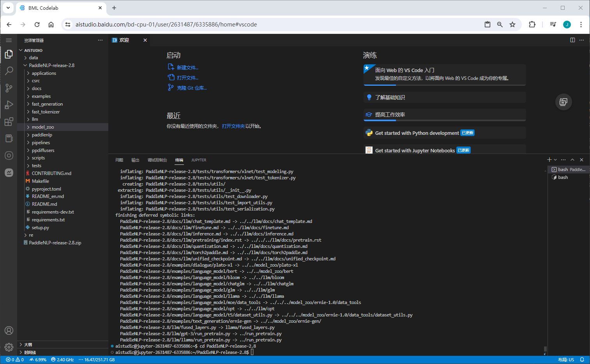
Task: Open 提高工作效率 walkthrough
Action: (445, 115)
